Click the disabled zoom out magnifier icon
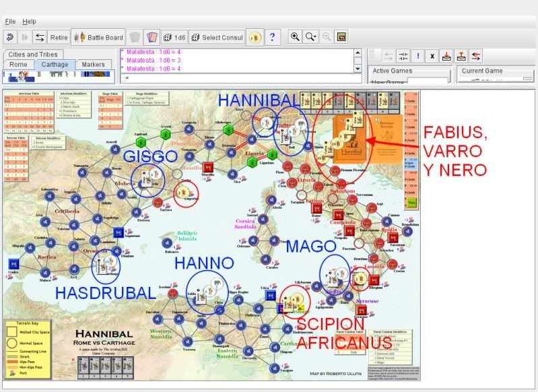 pos(327,37)
